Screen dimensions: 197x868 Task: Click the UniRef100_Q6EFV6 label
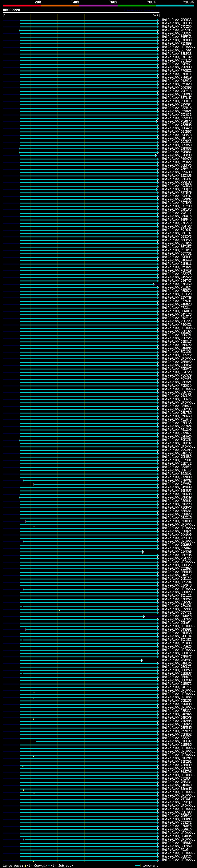(177, 165)
